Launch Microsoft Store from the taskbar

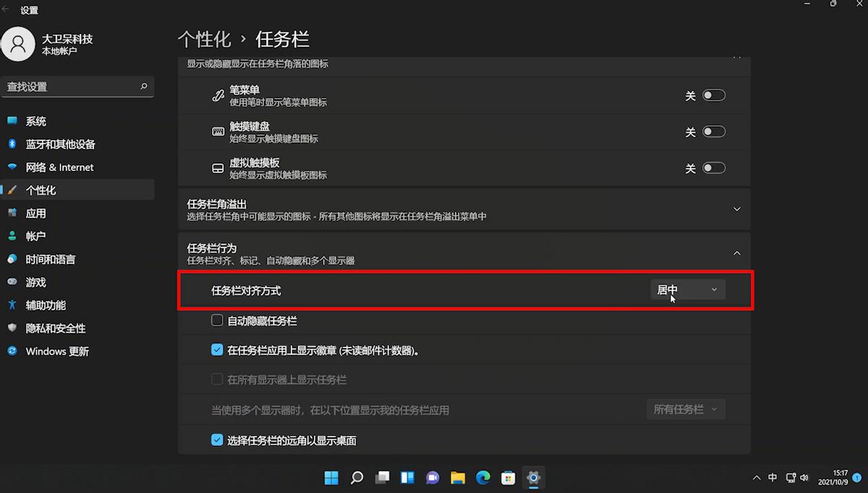[509, 478]
